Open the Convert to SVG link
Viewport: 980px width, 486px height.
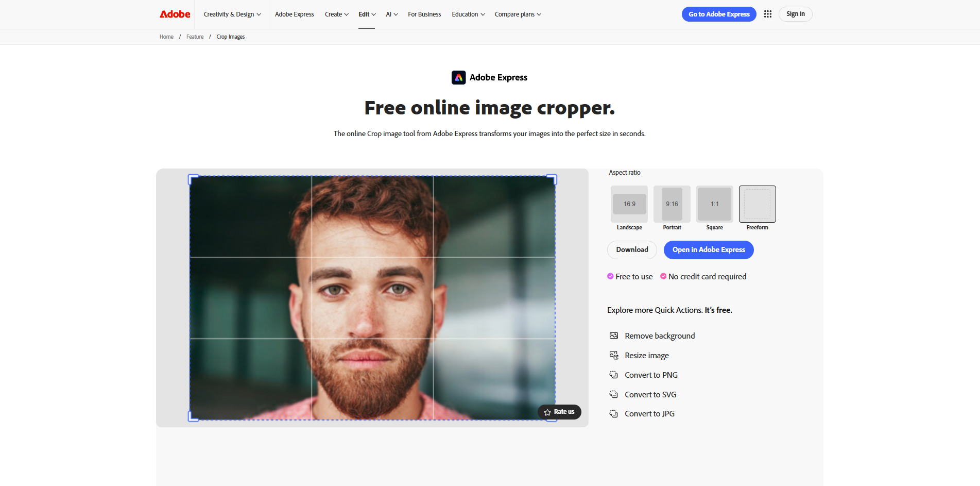point(650,395)
